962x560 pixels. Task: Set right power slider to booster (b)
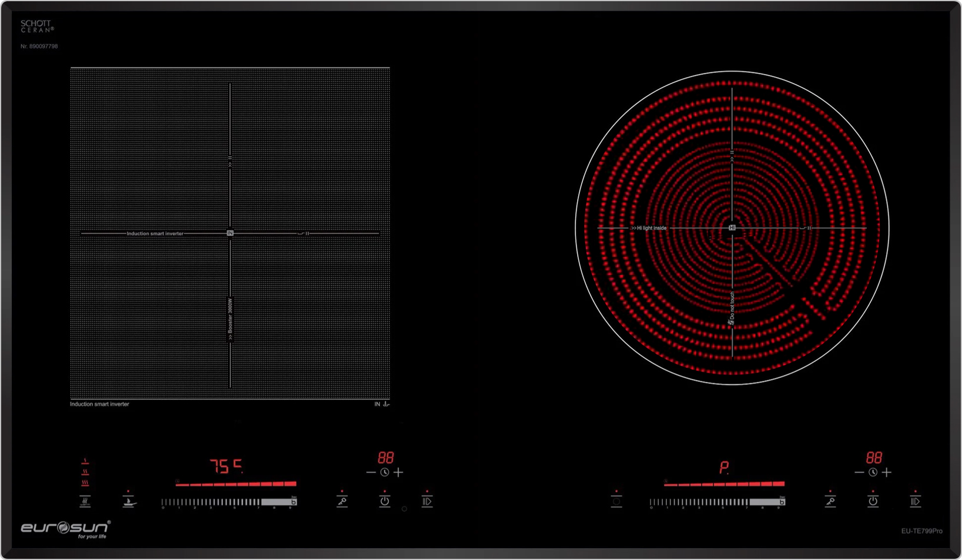[x=782, y=502]
